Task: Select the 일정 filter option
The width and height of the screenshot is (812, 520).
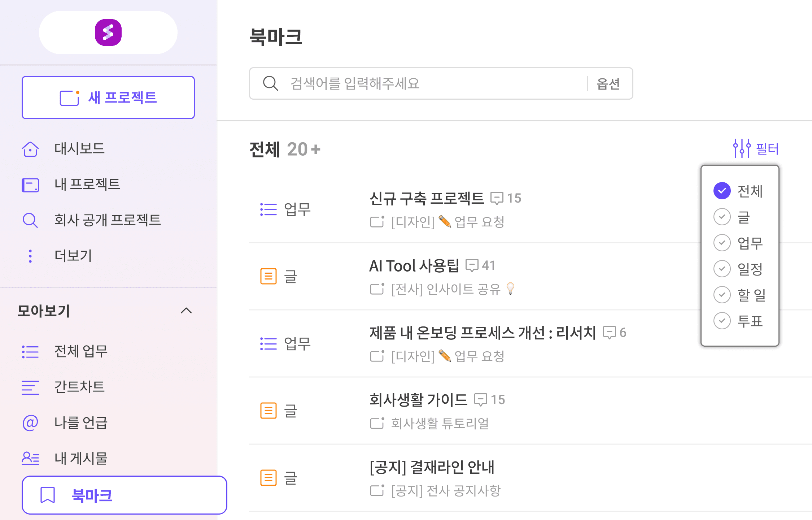Action: [x=722, y=269]
